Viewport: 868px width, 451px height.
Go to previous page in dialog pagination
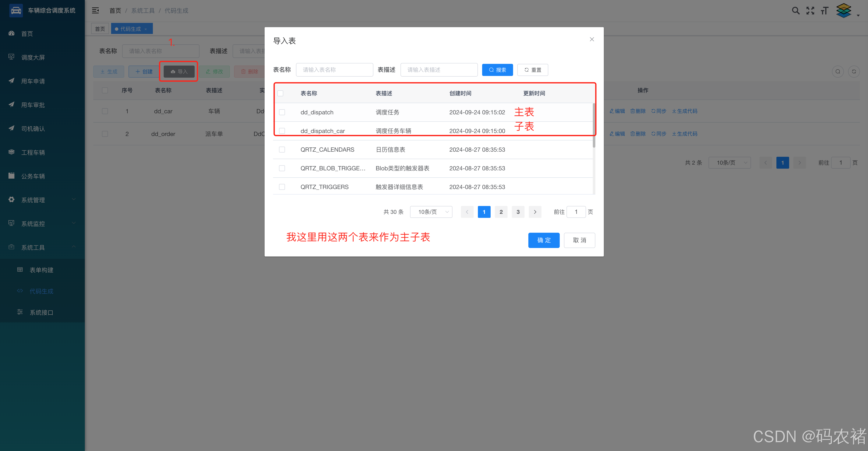(x=467, y=212)
